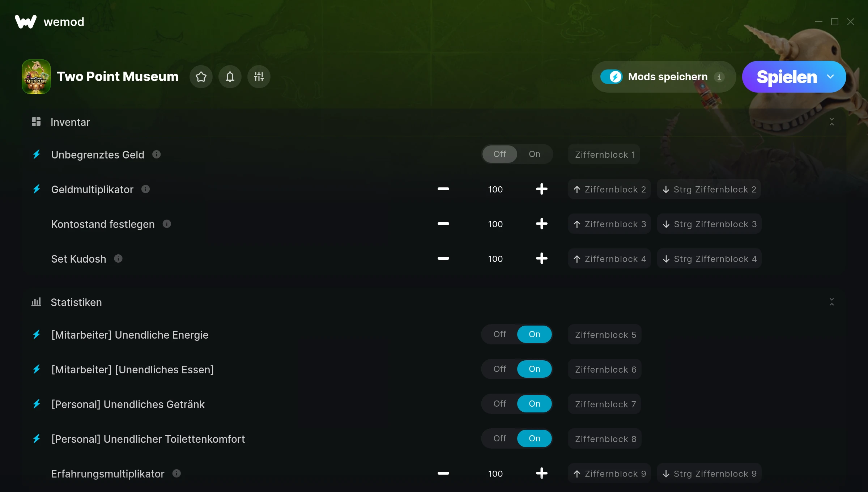The height and width of the screenshot is (492, 868).
Task: Open notifications with the bell icon
Action: pyautogui.click(x=230, y=77)
